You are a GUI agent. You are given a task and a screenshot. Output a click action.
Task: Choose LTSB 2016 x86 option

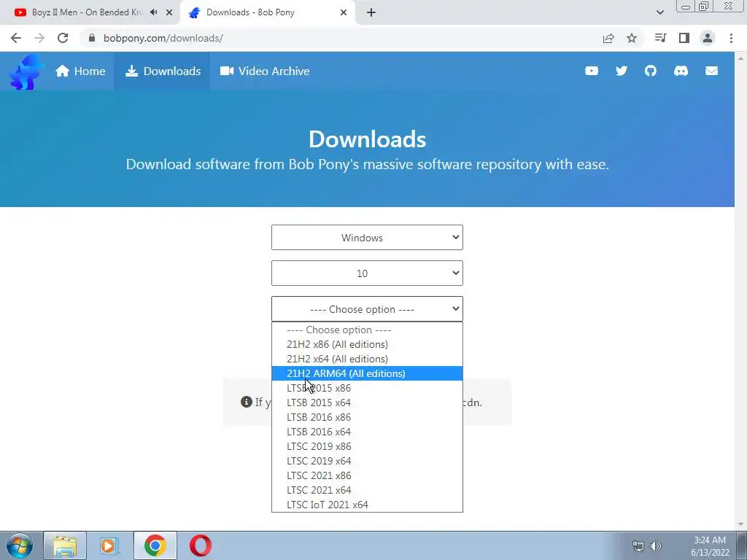point(367,417)
